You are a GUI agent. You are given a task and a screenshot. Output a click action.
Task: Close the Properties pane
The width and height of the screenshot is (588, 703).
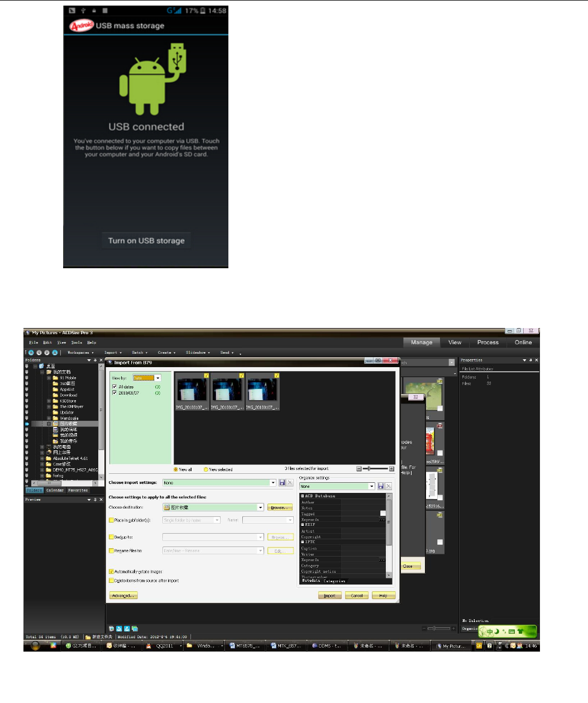tap(537, 360)
